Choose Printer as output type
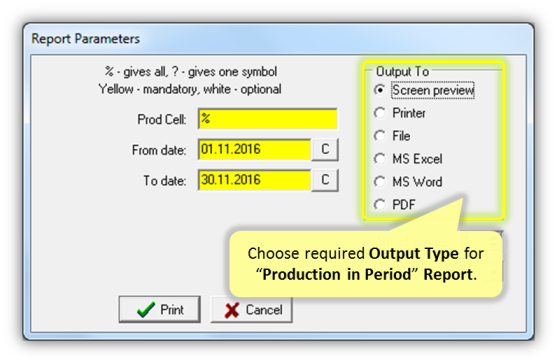557x363 pixels. click(380, 113)
